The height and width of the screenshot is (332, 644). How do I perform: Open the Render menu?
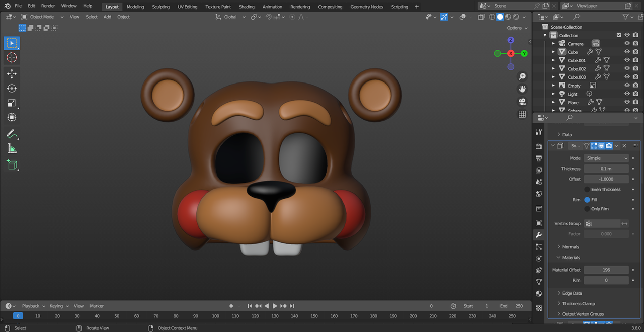point(48,6)
